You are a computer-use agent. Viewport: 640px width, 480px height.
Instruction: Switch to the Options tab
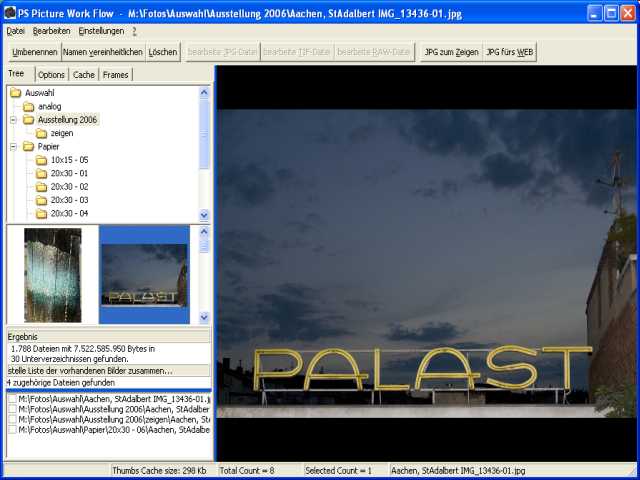pyautogui.click(x=51, y=75)
